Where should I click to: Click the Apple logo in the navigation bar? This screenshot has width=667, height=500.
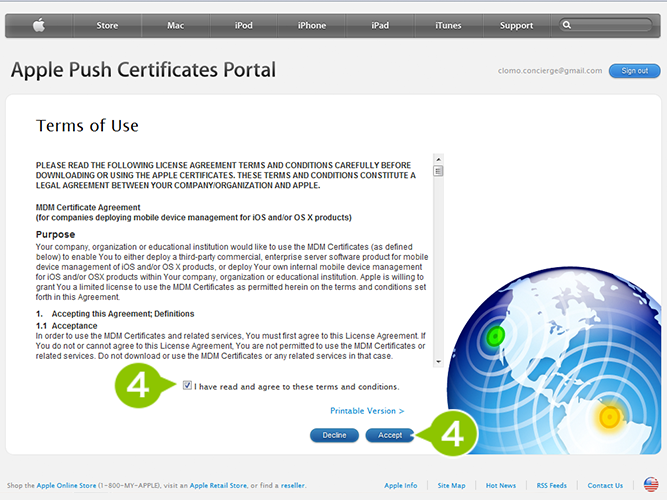coord(39,25)
